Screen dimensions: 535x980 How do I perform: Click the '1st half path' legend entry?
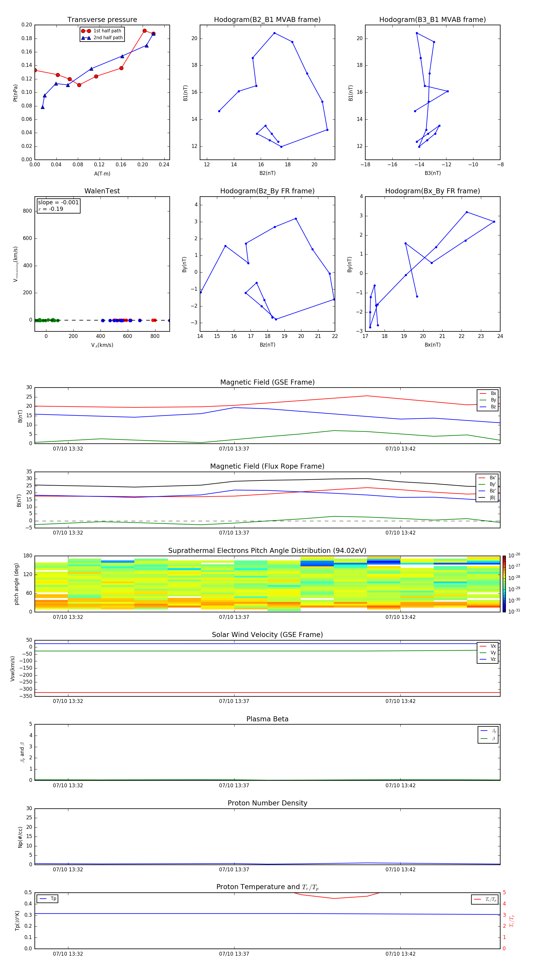(x=101, y=31)
